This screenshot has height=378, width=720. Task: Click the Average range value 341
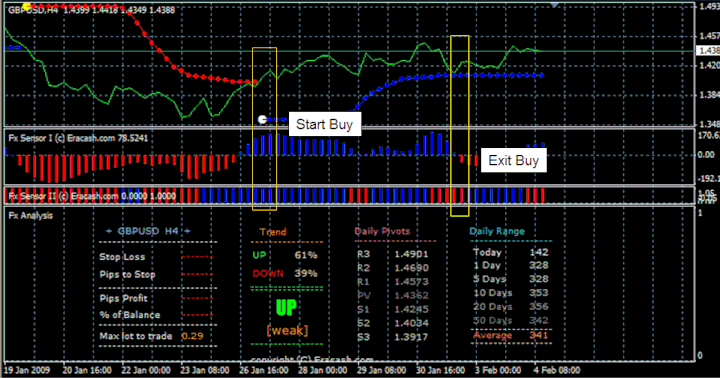[539, 335]
